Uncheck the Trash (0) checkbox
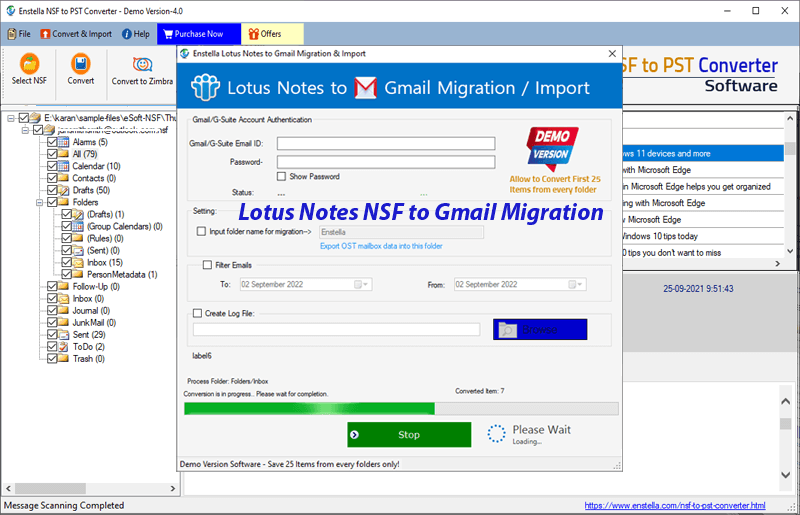Viewport: 800px width, 515px height. click(x=52, y=359)
